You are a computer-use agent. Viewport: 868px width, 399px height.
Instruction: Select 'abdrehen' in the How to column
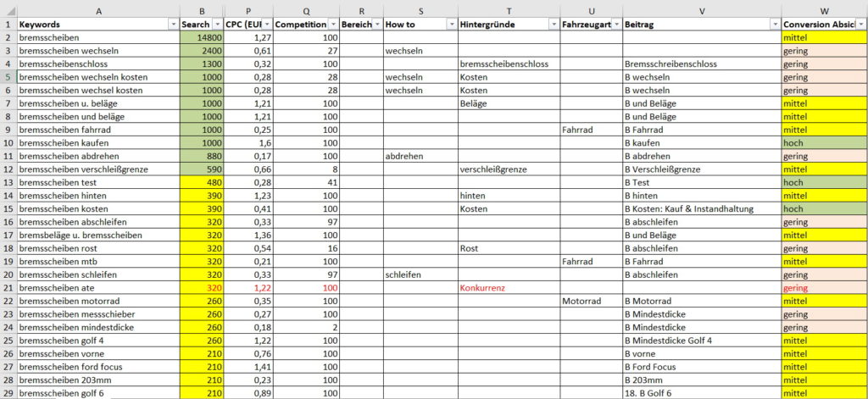coord(420,156)
